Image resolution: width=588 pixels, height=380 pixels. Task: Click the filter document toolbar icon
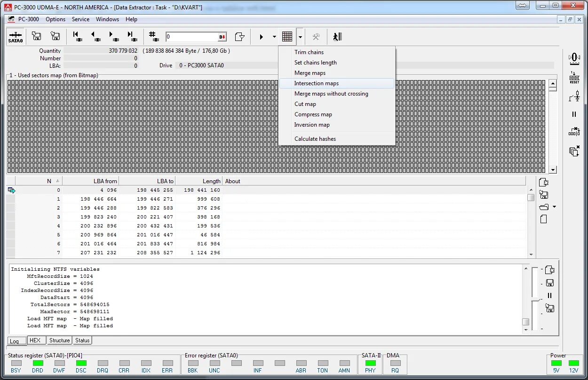239,37
